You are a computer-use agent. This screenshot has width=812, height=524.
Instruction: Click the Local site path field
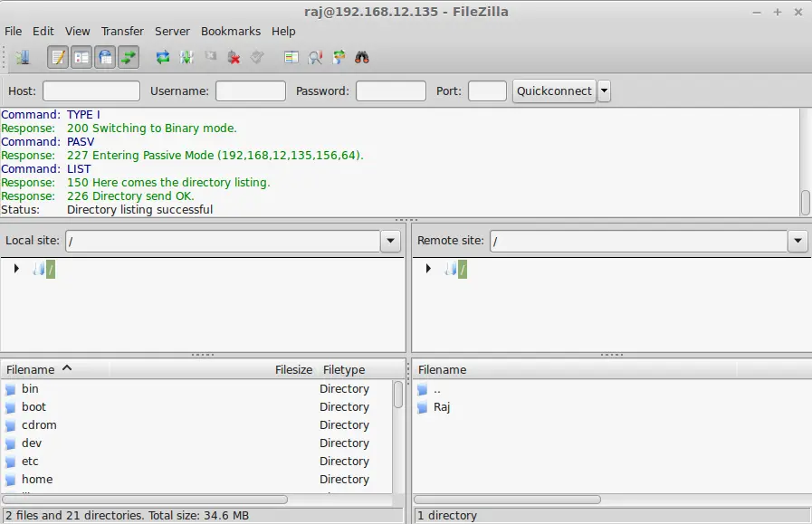(223, 241)
